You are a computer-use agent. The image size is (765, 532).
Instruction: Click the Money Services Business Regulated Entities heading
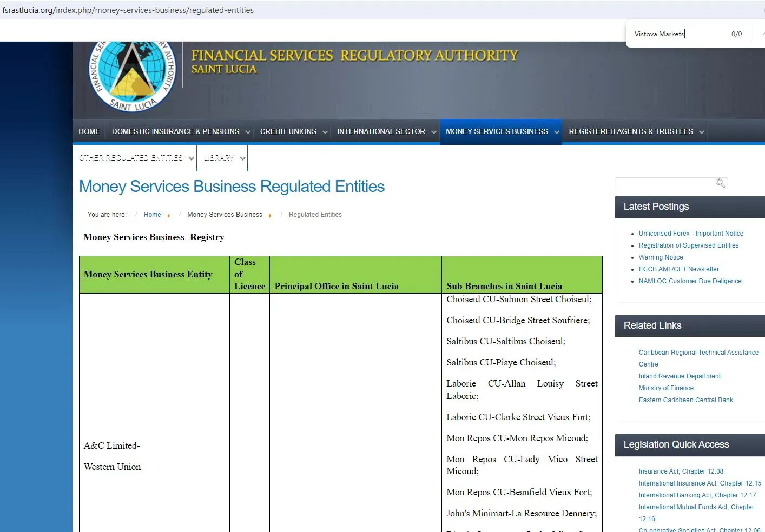(x=232, y=187)
